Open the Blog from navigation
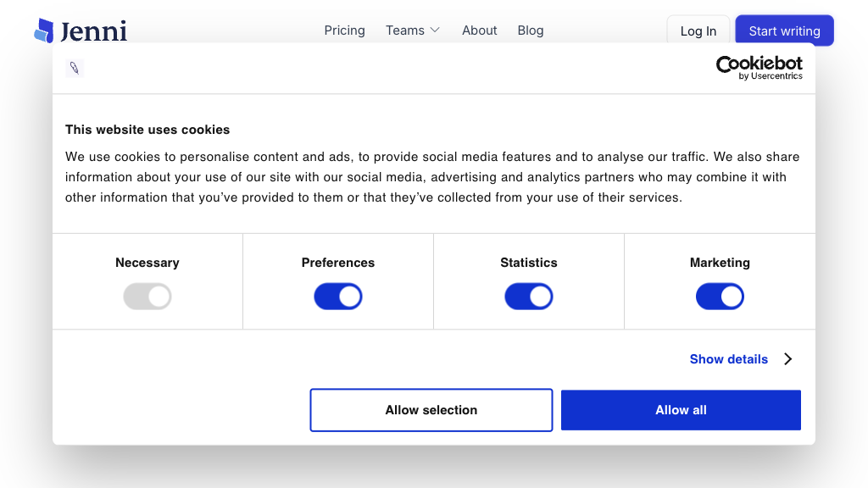The height and width of the screenshot is (488, 868). [x=531, y=30]
